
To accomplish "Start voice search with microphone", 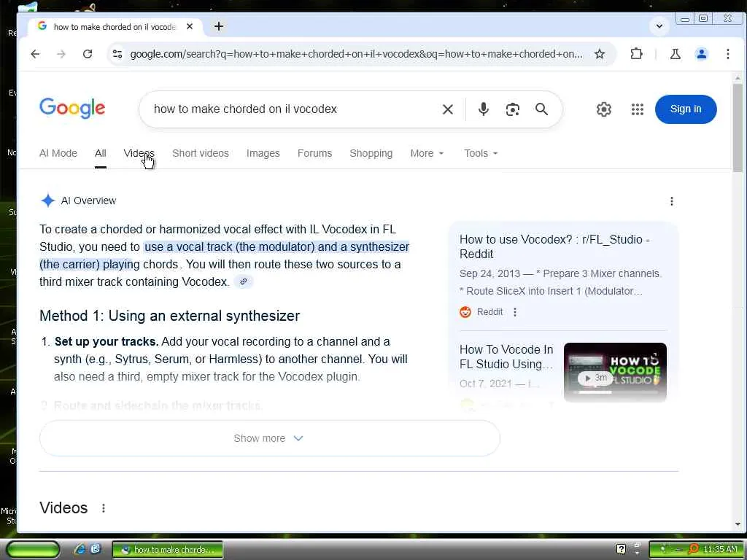I will coord(483,109).
